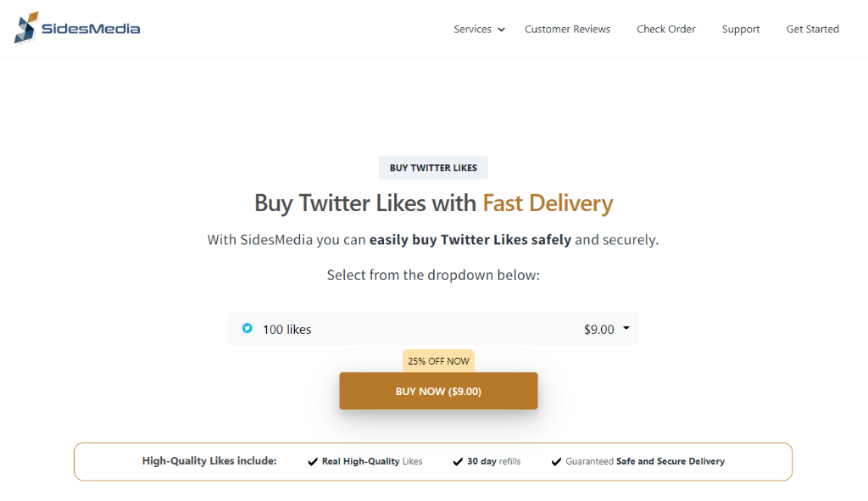Click checkmark icon beside 30 day refills
The image size is (868, 501).
coord(458,462)
